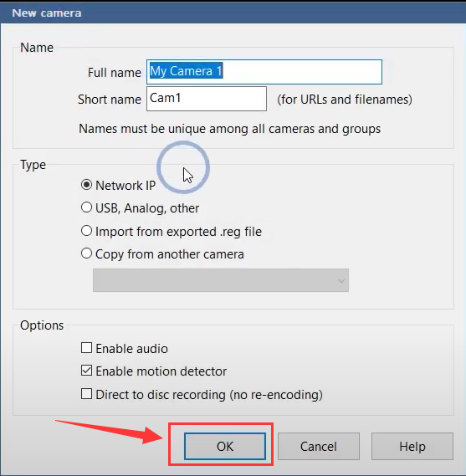Viewport: 466px width, 476px height.
Task: Open the grayed camera source combo box
Action: pyautogui.click(x=221, y=280)
